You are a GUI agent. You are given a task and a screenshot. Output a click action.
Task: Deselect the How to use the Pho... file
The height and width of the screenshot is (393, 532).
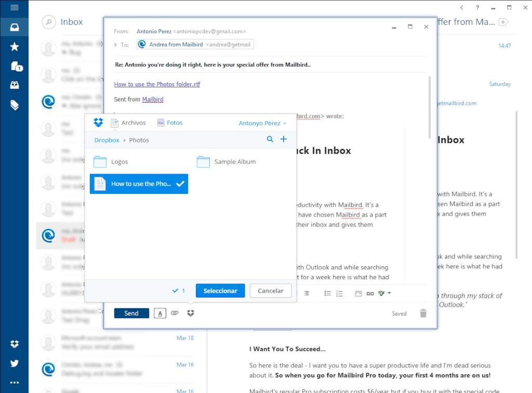(x=139, y=184)
